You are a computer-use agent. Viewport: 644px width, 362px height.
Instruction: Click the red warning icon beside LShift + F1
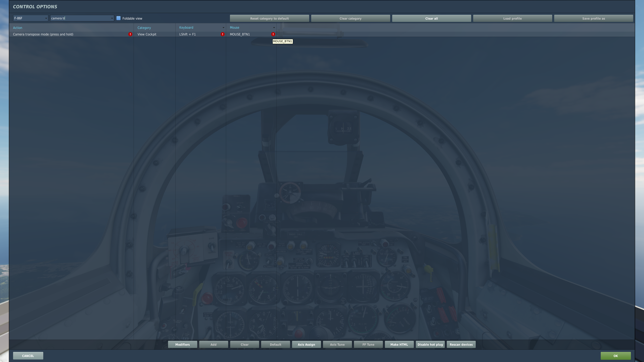pos(222,34)
